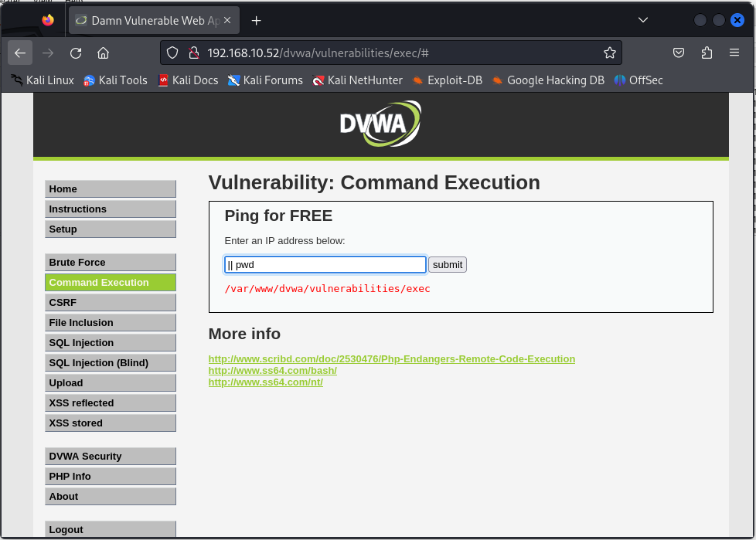Open XSS stored page
756x540 pixels.
[x=111, y=423]
